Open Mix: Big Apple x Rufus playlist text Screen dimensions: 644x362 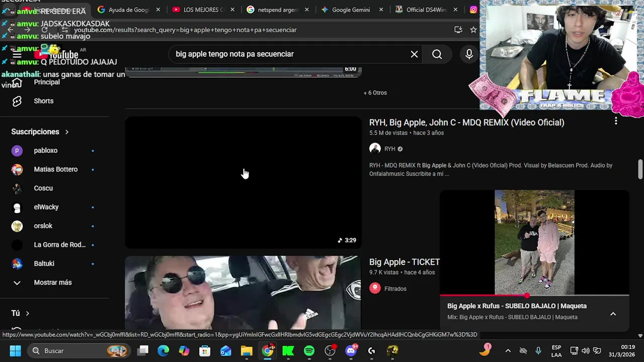coord(512,317)
